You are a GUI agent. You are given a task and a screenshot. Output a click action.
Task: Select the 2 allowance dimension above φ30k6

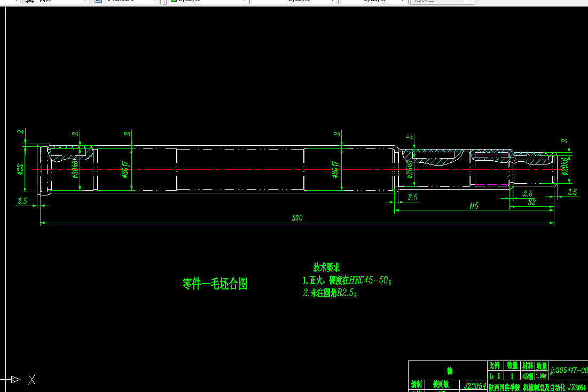(x=75, y=134)
